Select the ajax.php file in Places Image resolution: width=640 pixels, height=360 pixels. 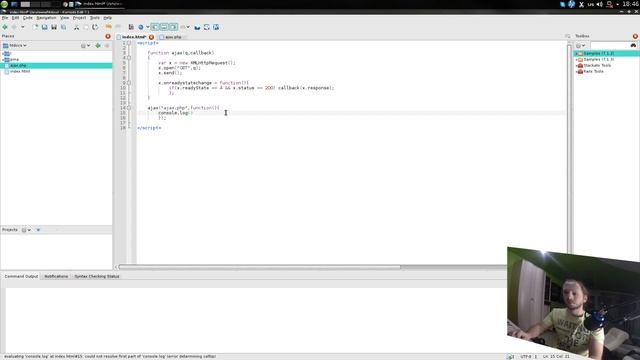56,65
